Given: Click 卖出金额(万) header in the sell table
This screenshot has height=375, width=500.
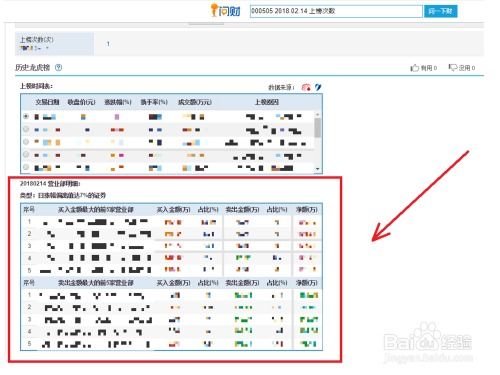Looking at the screenshot, I should point(242,283).
